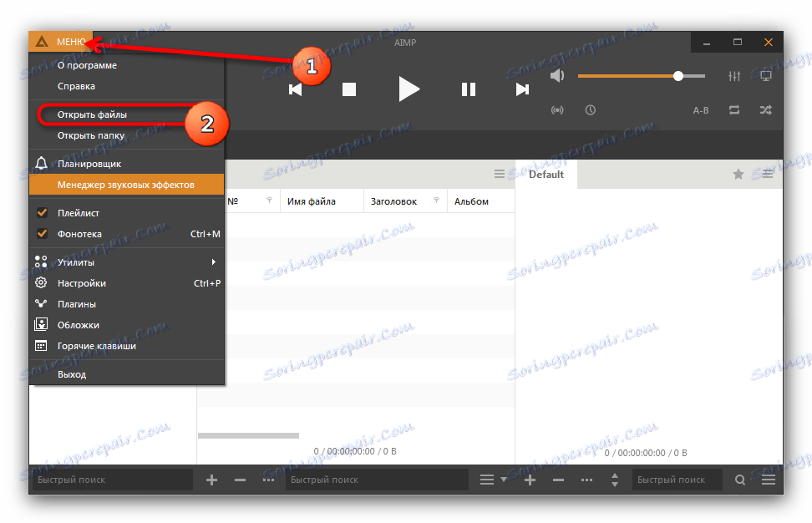Toggle shuffle mode icon
This screenshot has width=812, height=523.
766,109
